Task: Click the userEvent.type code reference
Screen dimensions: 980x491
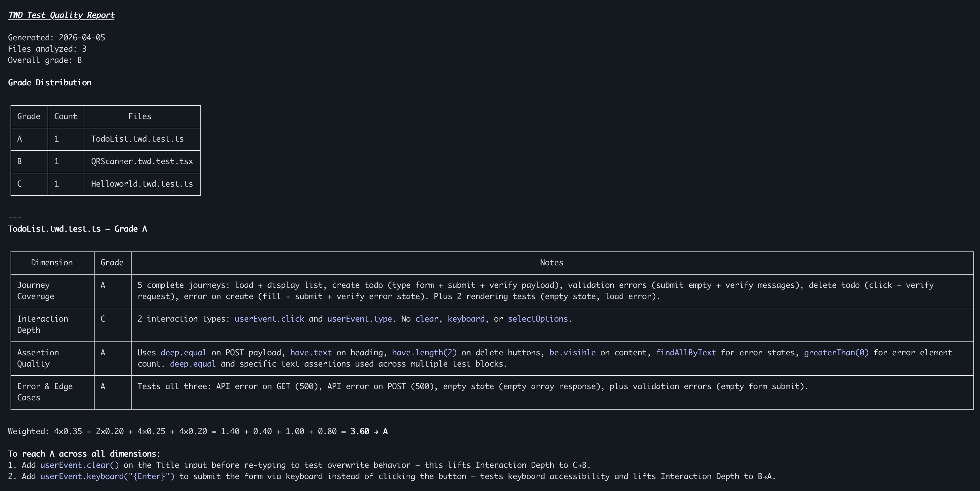Action: tap(359, 319)
